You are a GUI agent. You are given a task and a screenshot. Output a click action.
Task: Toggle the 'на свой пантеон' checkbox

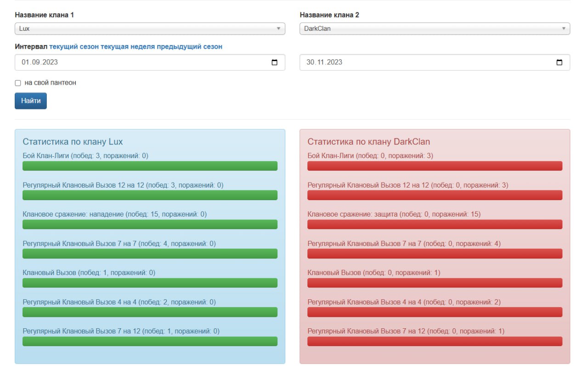(x=18, y=83)
